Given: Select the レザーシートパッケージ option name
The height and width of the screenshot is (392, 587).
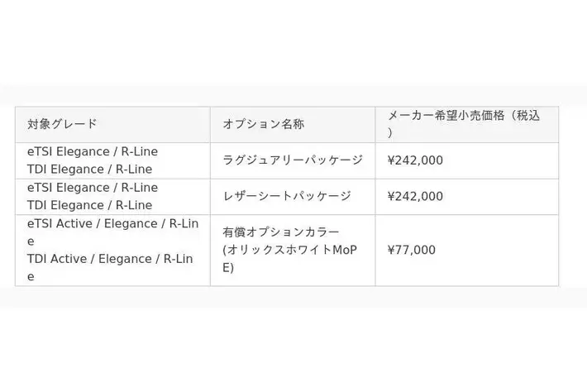Looking at the screenshot, I should point(286,197).
